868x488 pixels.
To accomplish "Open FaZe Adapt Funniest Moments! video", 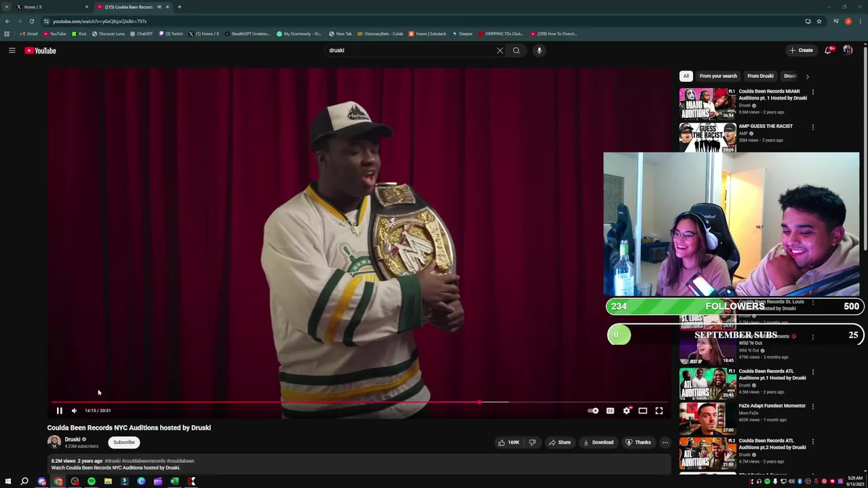I will (x=772, y=406).
